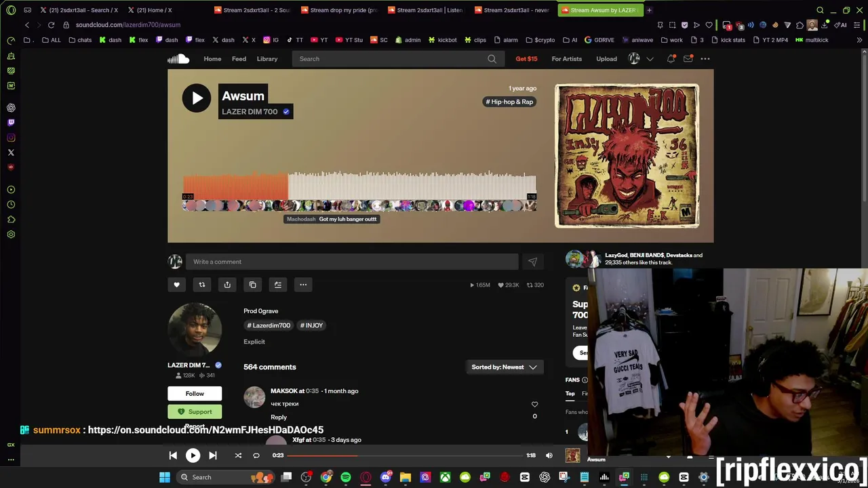Go to Home in SoundCloud nav
Image resolution: width=868 pixels, height=488 pixels.
[212, 59]
